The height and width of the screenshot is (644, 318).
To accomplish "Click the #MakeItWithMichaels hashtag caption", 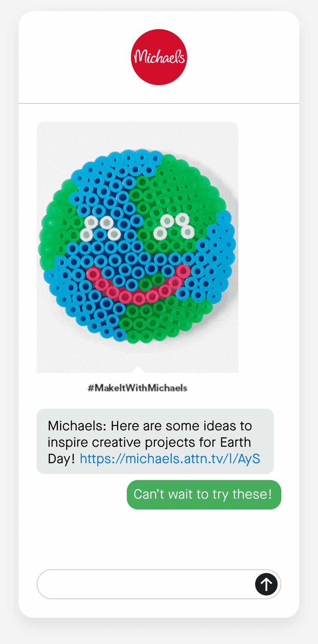I will [x=137, y=388].
